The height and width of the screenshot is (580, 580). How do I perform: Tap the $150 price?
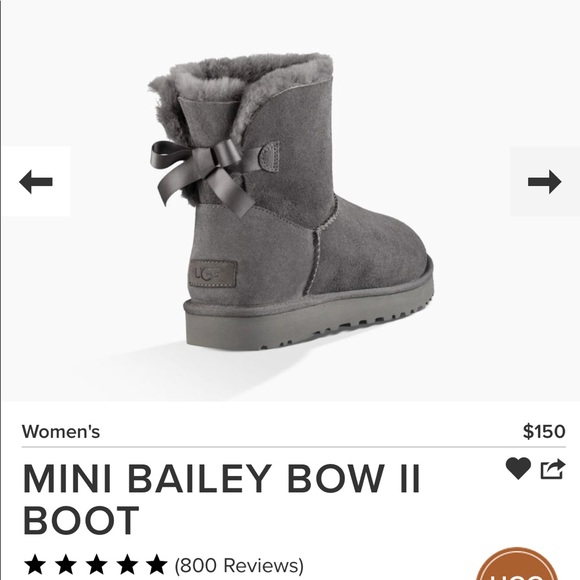544,431
